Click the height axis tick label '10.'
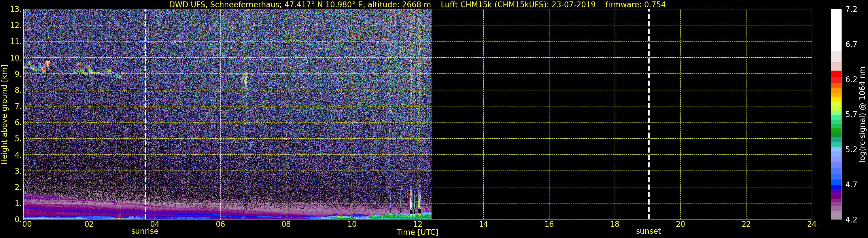This screenshot has width=868, height=238. click(16, 58)
